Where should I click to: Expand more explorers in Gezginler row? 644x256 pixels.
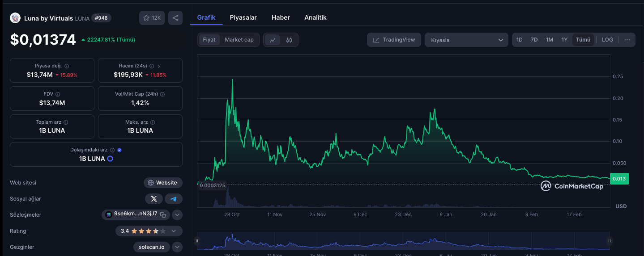point(177,247)
